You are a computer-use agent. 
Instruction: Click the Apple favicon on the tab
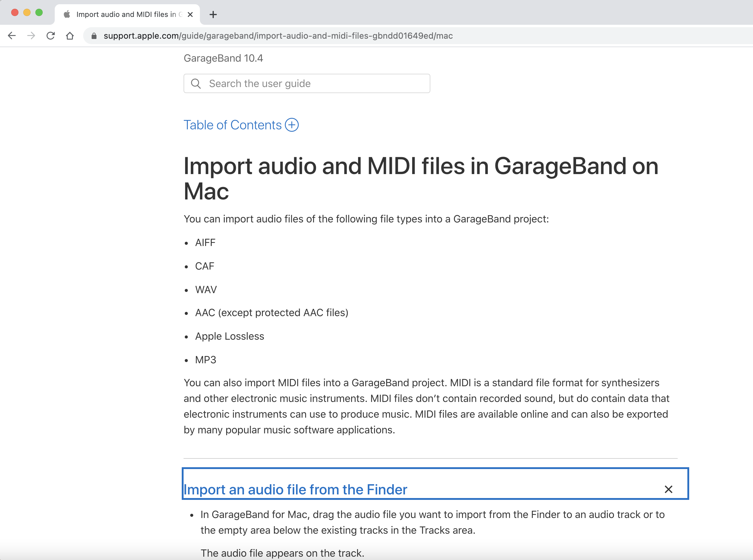coord(67,14)
